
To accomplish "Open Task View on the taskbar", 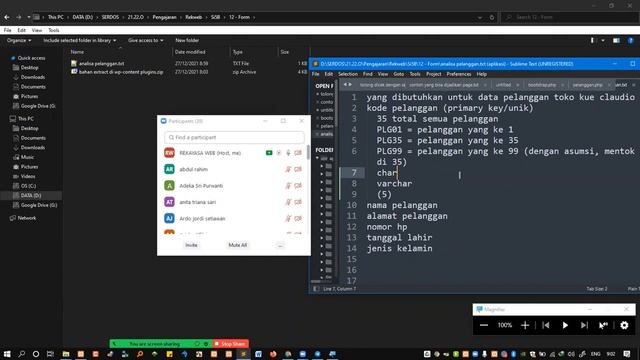I will pos(50,354).
